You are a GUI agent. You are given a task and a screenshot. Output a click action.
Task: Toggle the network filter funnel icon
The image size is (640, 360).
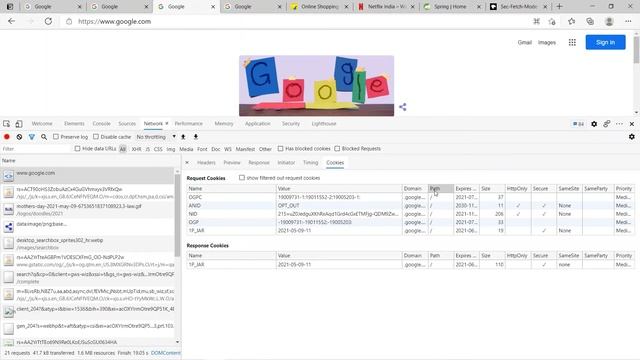pos(31,137)
